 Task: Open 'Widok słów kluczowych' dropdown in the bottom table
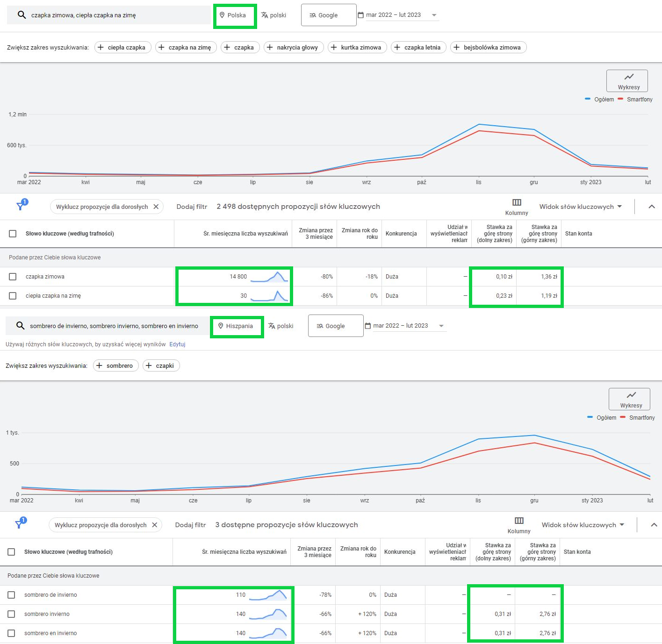tap(583, 525)
